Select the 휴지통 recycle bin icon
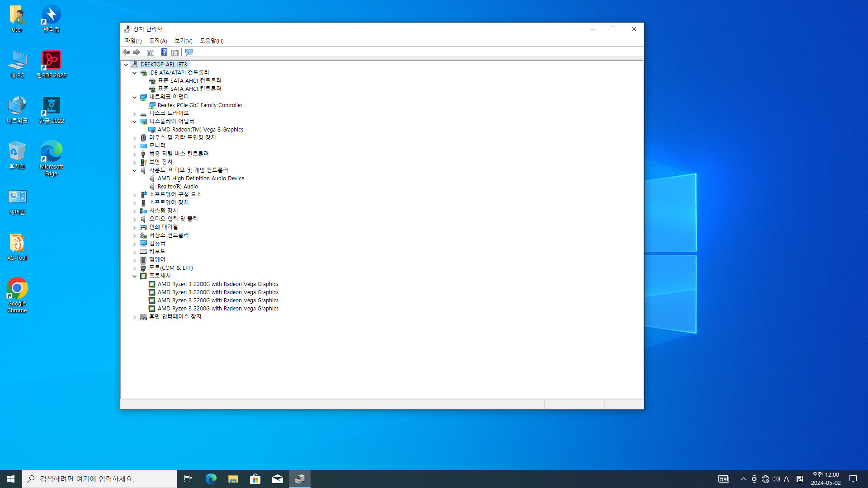 [17, 155]
